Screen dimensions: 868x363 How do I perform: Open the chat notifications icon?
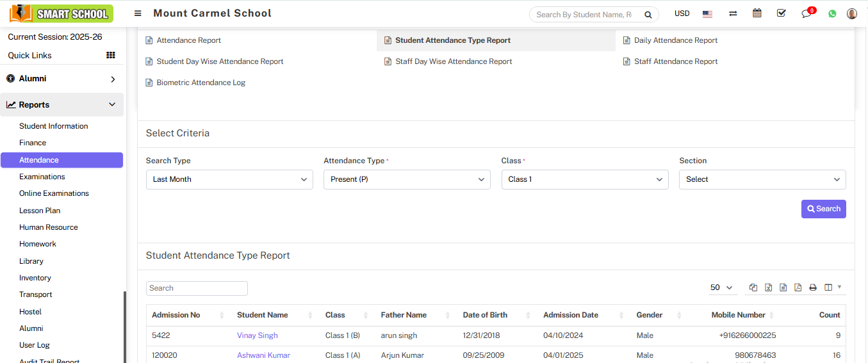(807, 13)
